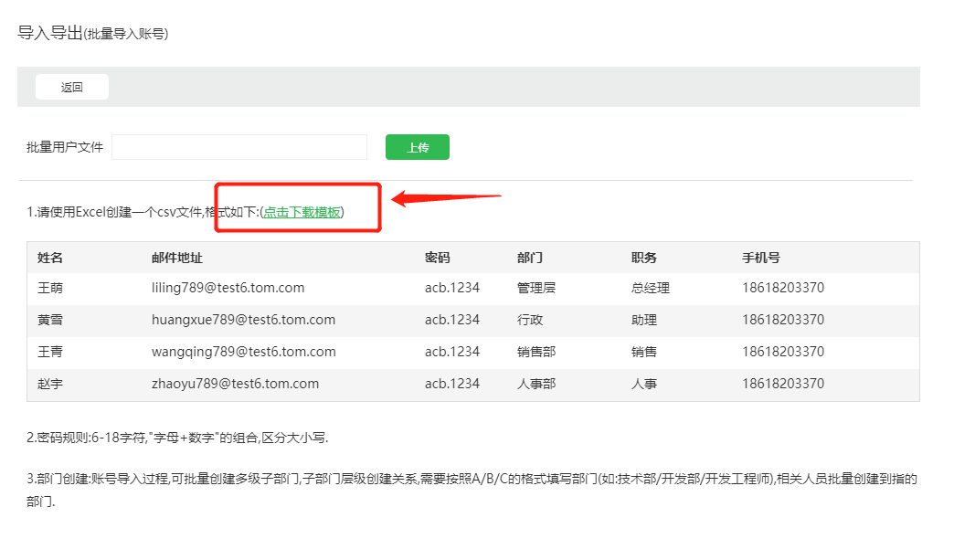
Task: Click job title 人事 in 赵宇 row
Action: 643,384
